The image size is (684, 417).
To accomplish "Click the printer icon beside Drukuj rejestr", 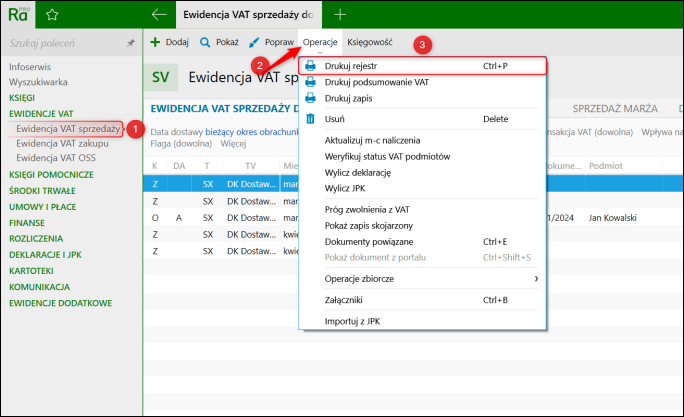I will (310, 66).
